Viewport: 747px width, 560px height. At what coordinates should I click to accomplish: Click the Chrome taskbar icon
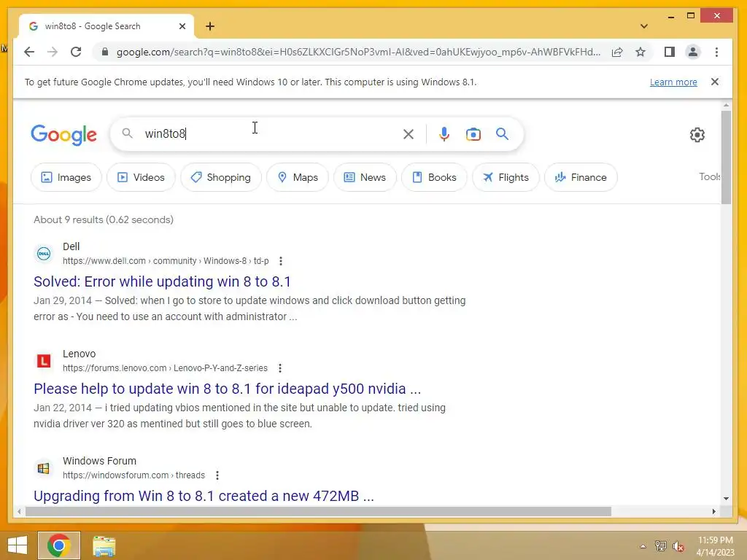pos(59,545)
